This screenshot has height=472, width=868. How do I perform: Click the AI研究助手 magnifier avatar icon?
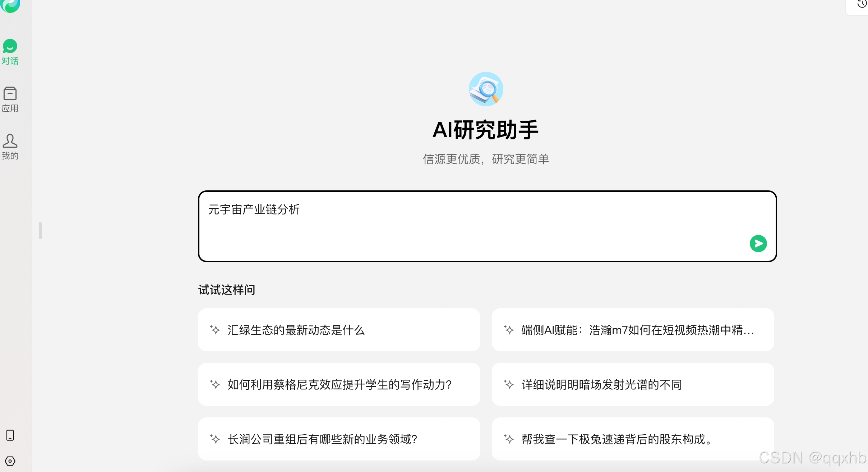click(486, 89)
